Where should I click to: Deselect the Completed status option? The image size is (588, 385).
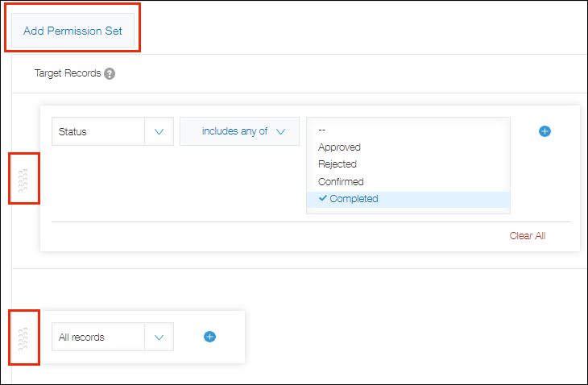(x=354, y=199)
